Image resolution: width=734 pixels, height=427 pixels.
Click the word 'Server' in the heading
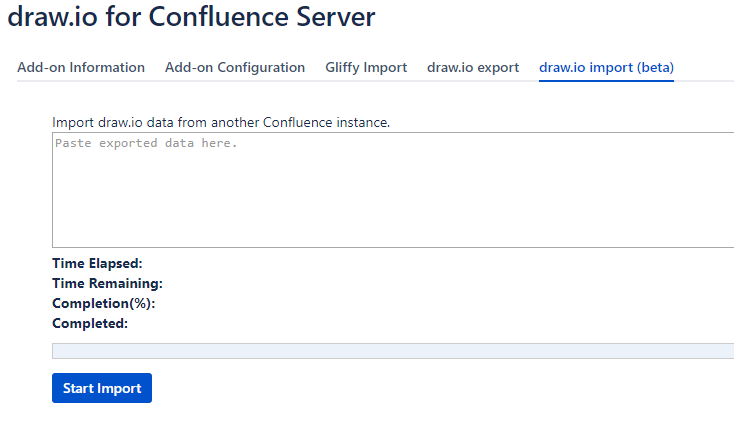click(336, 17)
